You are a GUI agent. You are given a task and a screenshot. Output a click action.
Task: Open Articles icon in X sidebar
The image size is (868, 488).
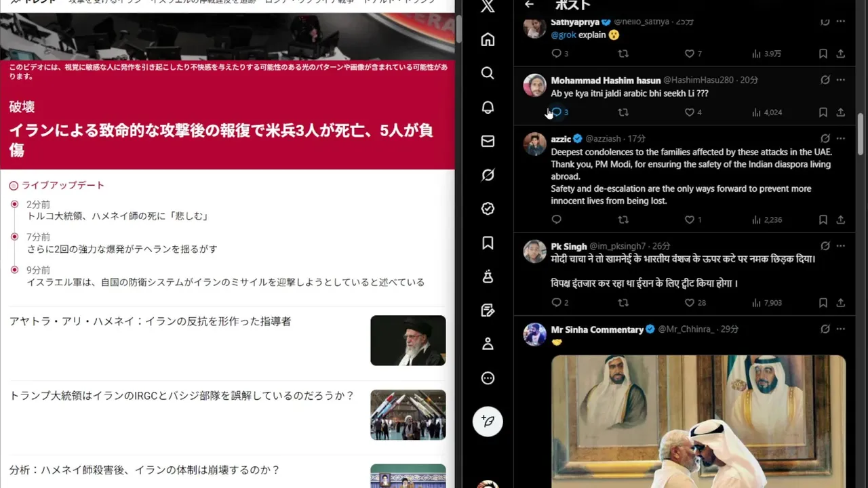point(488,310)
